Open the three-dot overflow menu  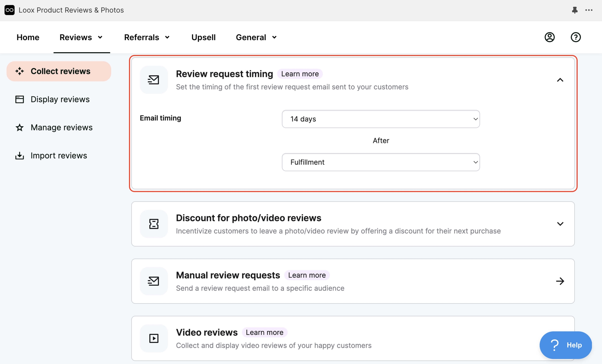589,10
